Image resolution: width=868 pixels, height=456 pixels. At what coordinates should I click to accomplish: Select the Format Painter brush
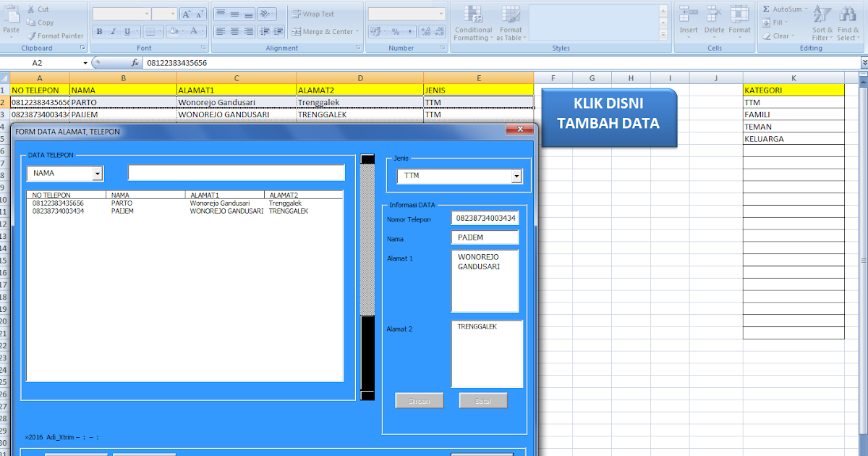[x=31, y=35]
